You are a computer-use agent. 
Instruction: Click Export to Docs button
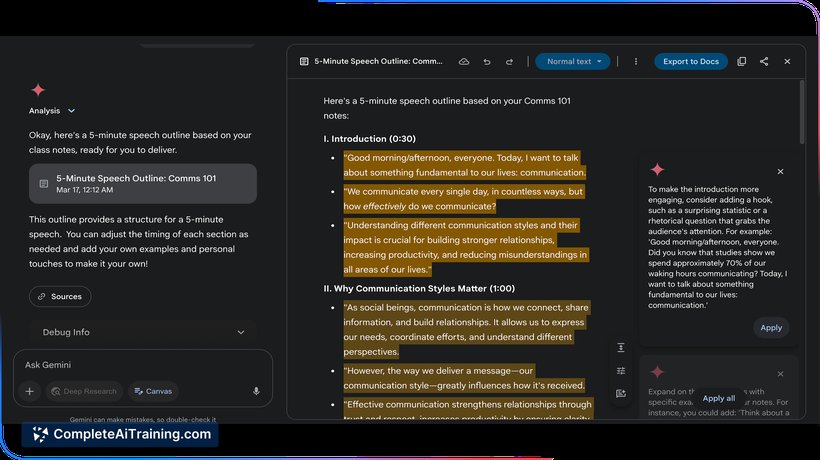[x=691, y=62]
